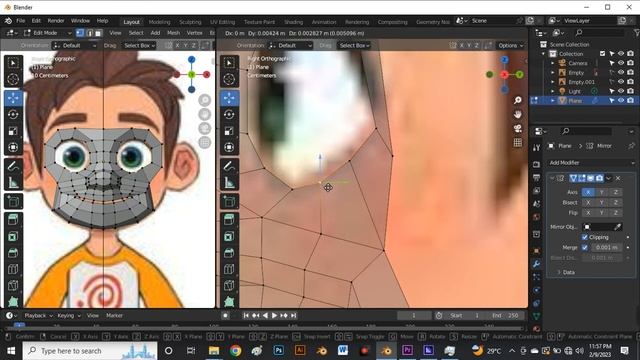Toggle Mirror Axis Y button
This screenshot has width=640, height=360.
[x=602, y=192]
